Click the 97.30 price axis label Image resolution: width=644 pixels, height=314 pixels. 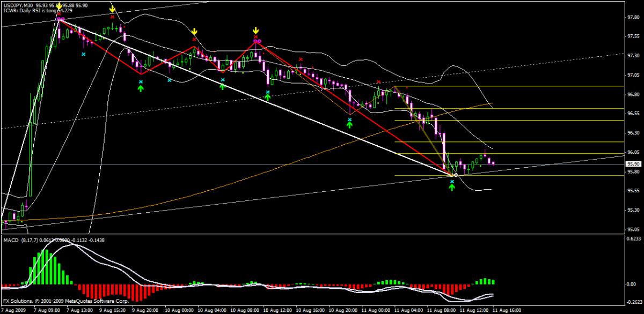pos(633,56)
